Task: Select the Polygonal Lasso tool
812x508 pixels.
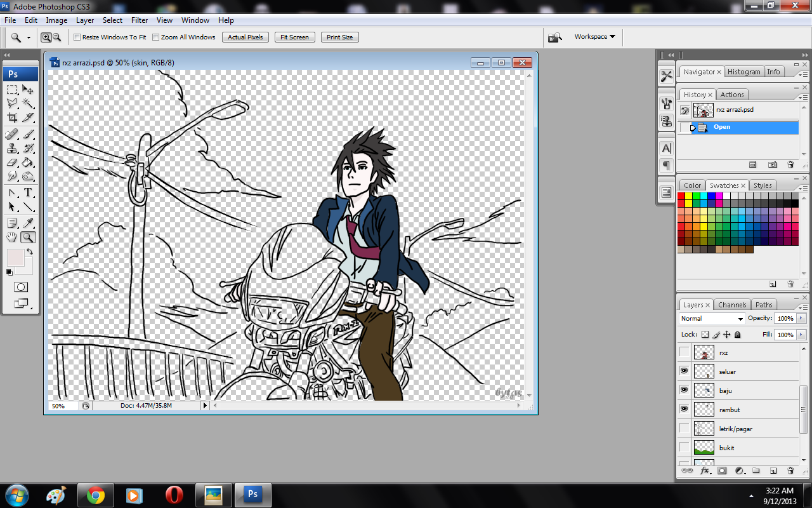Action: point(12,104)
